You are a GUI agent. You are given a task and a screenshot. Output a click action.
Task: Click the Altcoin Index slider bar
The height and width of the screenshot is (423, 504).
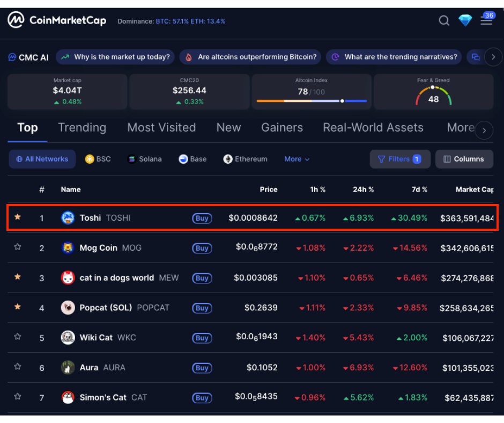pyautogui.click(x=312, y=101)
